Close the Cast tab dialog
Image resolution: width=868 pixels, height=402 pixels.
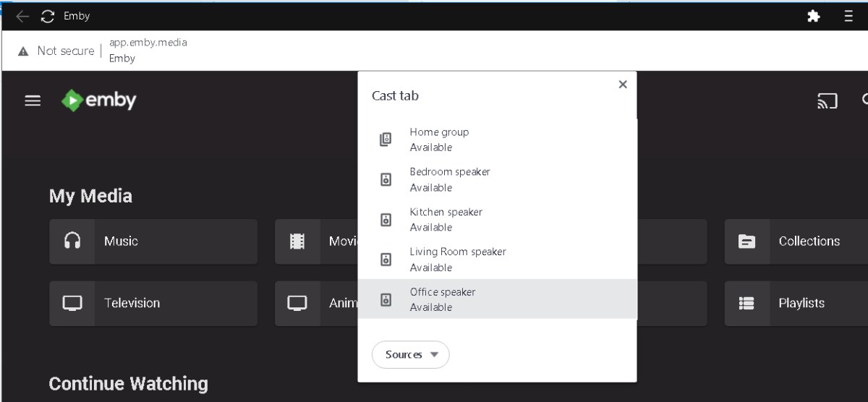coord(622,85)
